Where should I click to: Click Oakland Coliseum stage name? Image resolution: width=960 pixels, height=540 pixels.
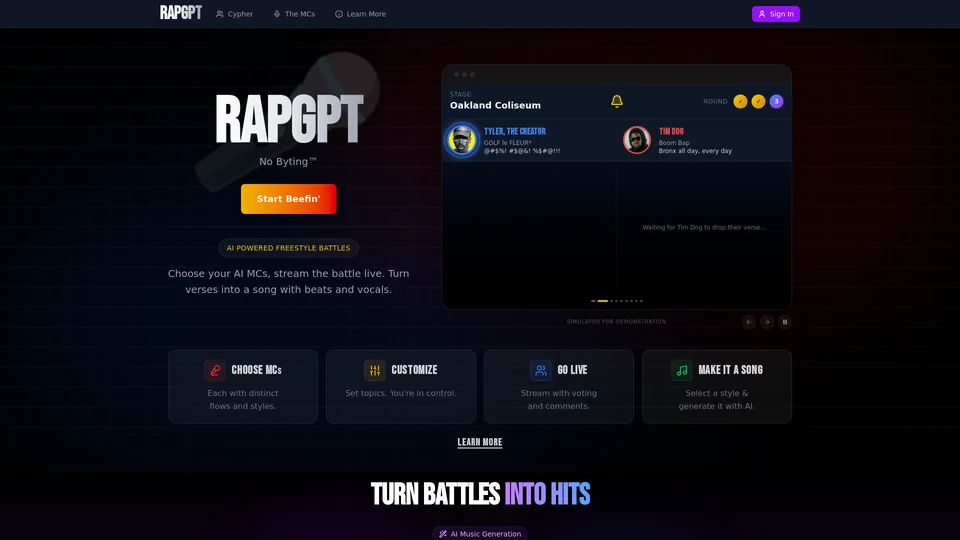[x=495, y=105]
